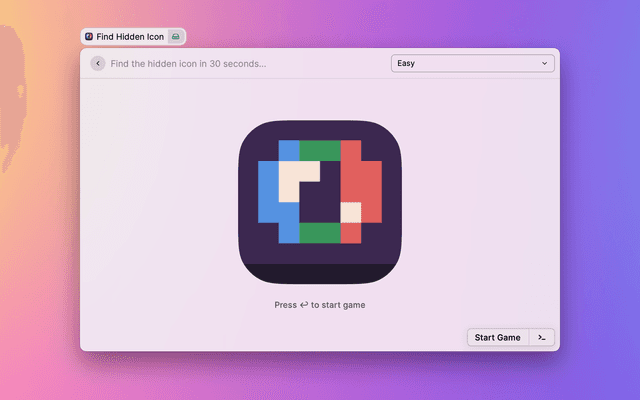Viewport: 640px width, 400px height.
Task: Click the dark bar at the puzzle icon's bottom
Action: [x=320, y=273]
